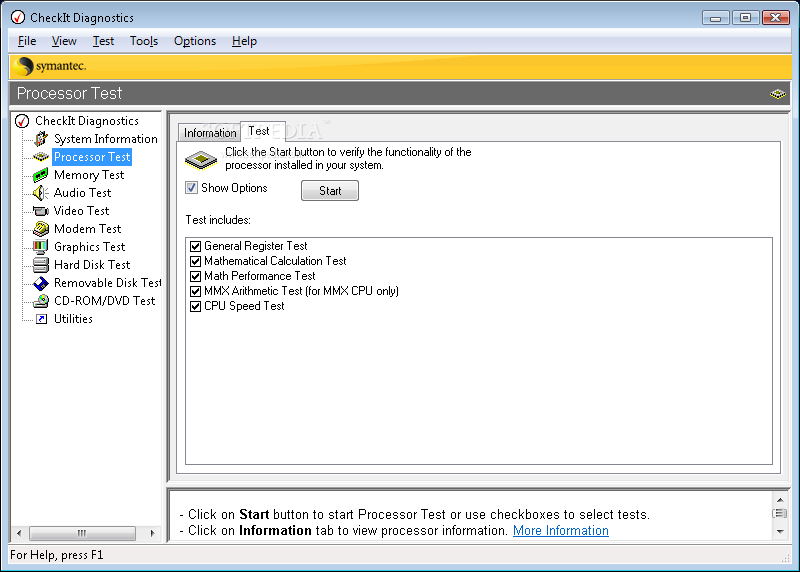800x572 pixels.
Task: Minimize the CheckIt Diagnostics window
Action: pos(715,18)
